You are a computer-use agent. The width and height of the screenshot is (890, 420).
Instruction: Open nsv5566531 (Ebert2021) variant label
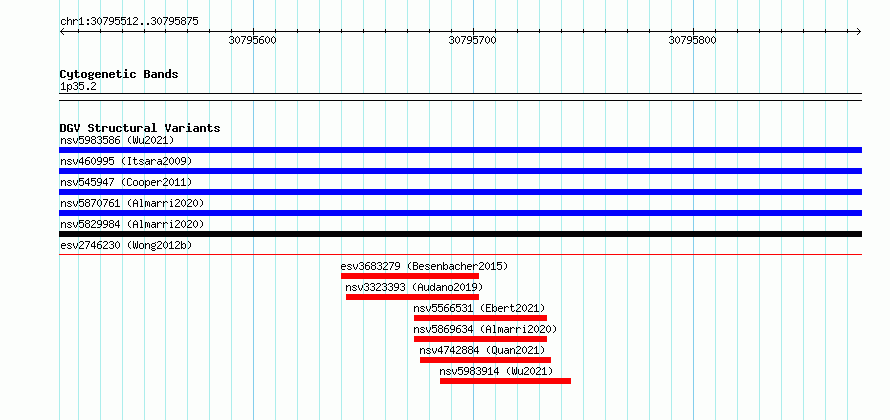point(480,308)
